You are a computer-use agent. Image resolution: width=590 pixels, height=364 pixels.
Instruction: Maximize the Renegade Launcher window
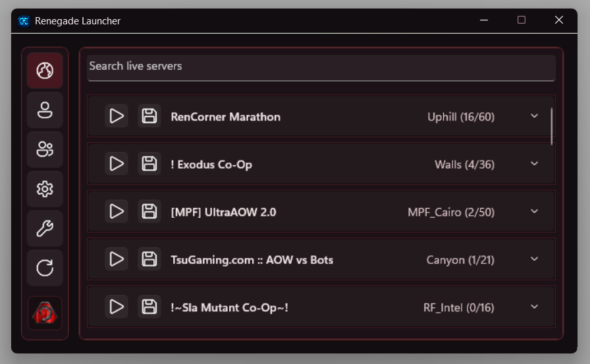coord(521,20)
